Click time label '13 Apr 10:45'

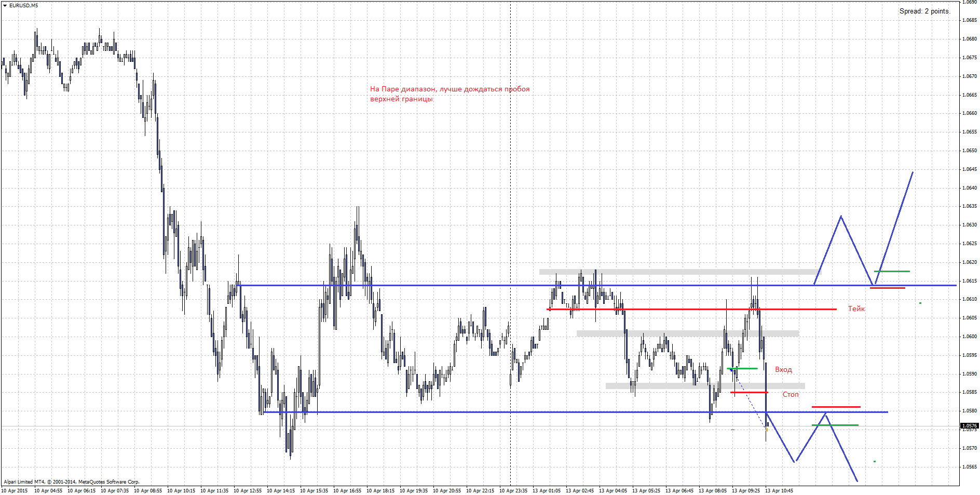coord(779,490)
